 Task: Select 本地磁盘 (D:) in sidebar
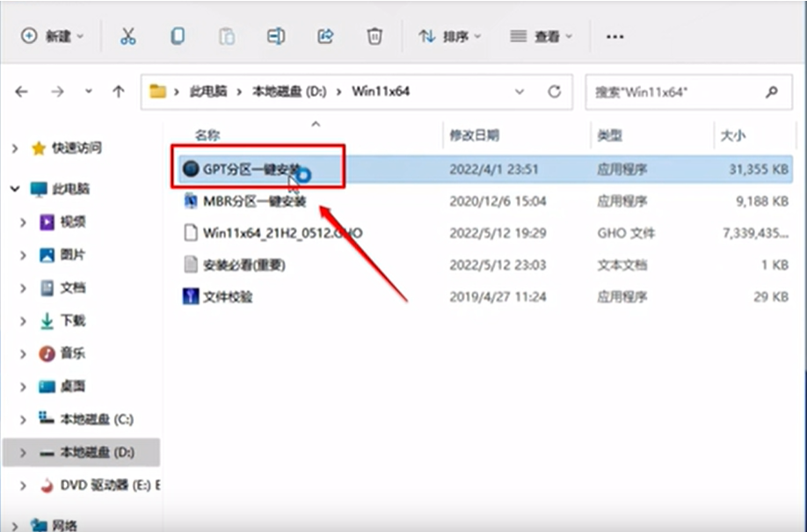pyautogui.click(x=81, y=452)
